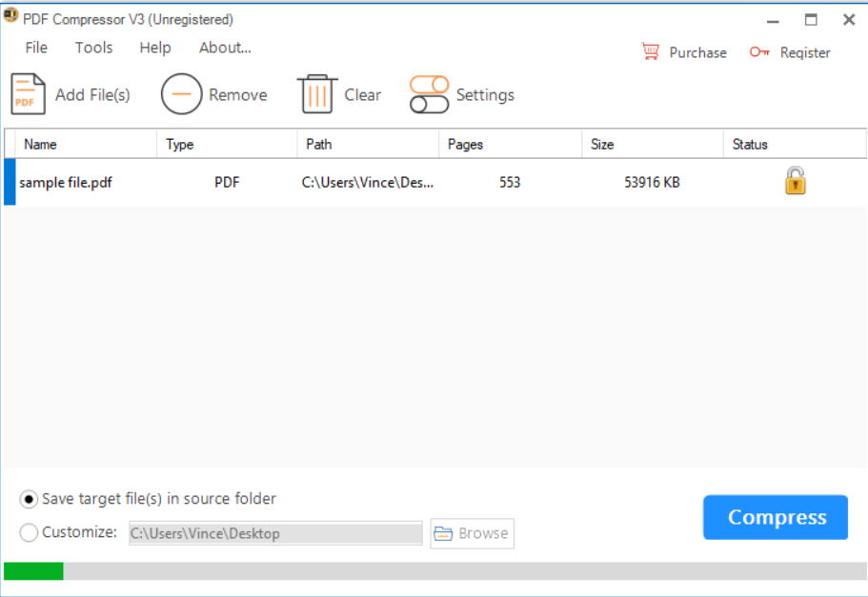Image resolution: width=868 pixels, height=597 pixels.
Task: Open Settings via the toggle-switch icon
Action: (x=429, y=93)
